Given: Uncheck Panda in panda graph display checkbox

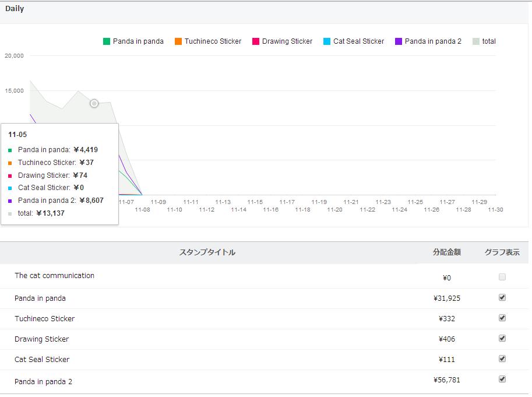Looking at the screenshot, I should point(502,297).
